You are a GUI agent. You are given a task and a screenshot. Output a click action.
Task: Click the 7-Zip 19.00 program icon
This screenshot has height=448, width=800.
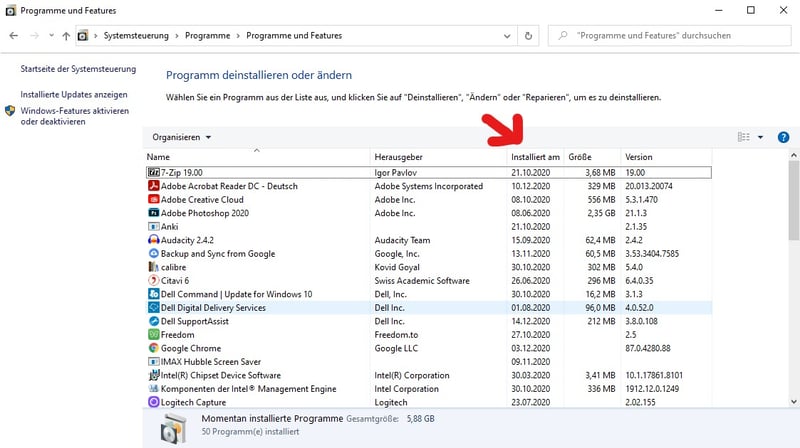(x=153, y=172)
